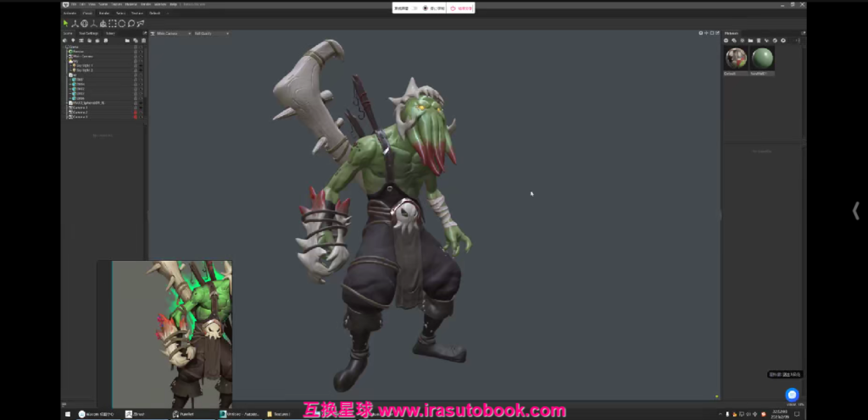The height and width of the screenshot is (420, 868).
Task: Click the fullscreen viewport square icon
Action: (x=712, y=33)
